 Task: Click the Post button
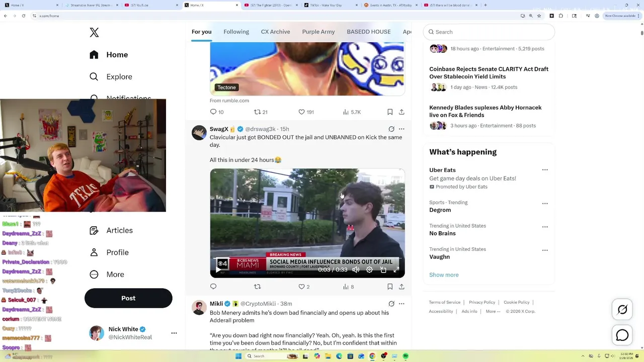[x=128, y=298]
